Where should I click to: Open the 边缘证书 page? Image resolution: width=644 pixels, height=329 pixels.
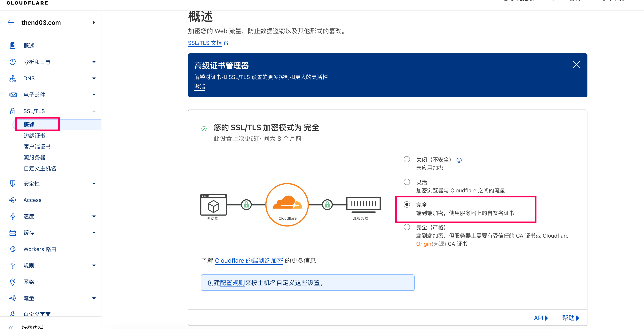35,136
